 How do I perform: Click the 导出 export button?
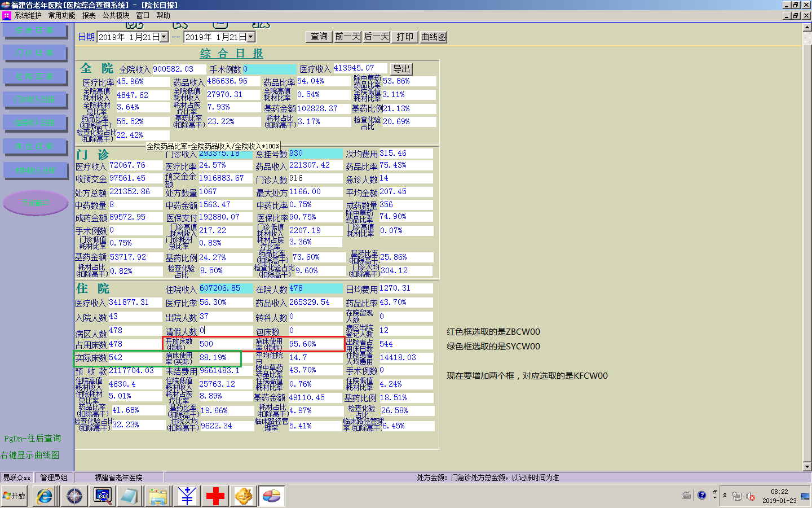pyautogui.click(x=401, y=69)
